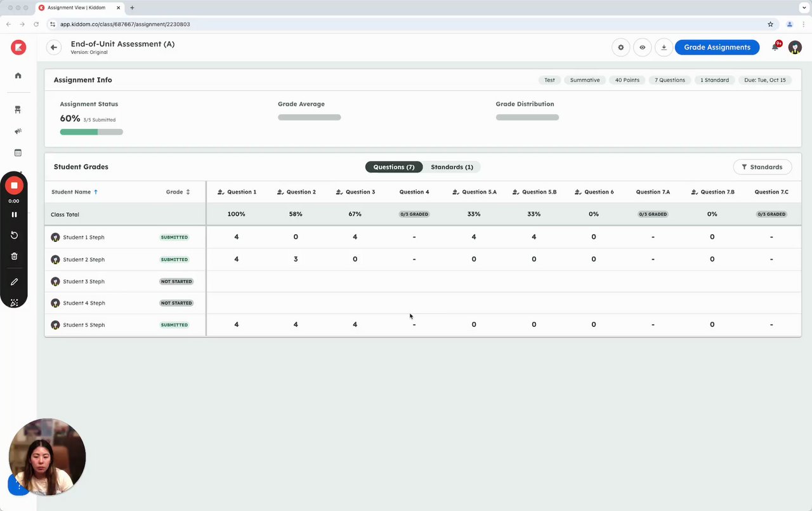Open the user profile avatar
The height and width of the screenshot is (511, 812).
(795, 47)
